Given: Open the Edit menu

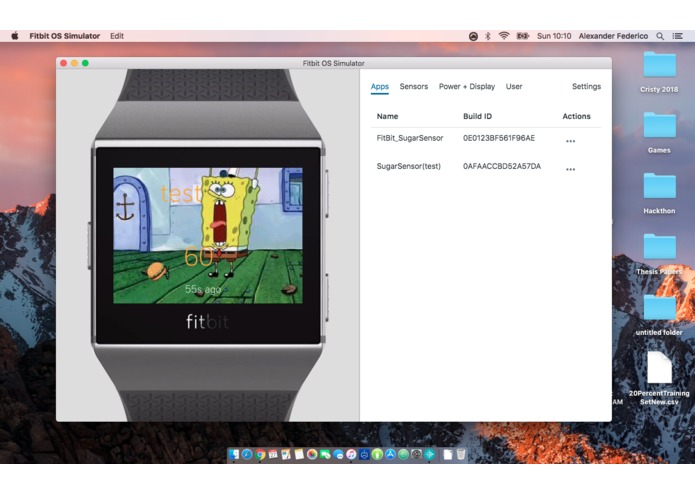Looking at the screenshot, I should click(x=117, y=36).
